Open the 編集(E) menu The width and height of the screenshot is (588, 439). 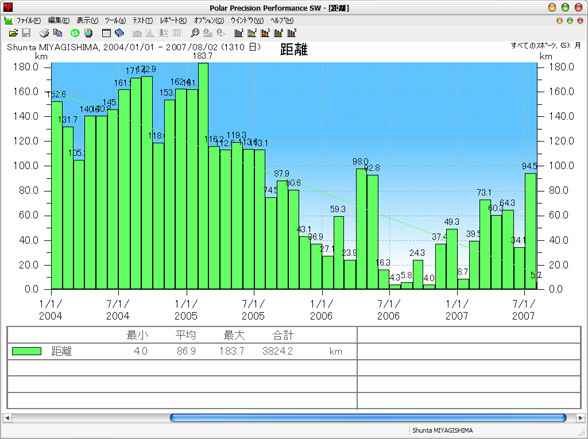(58, 21)
